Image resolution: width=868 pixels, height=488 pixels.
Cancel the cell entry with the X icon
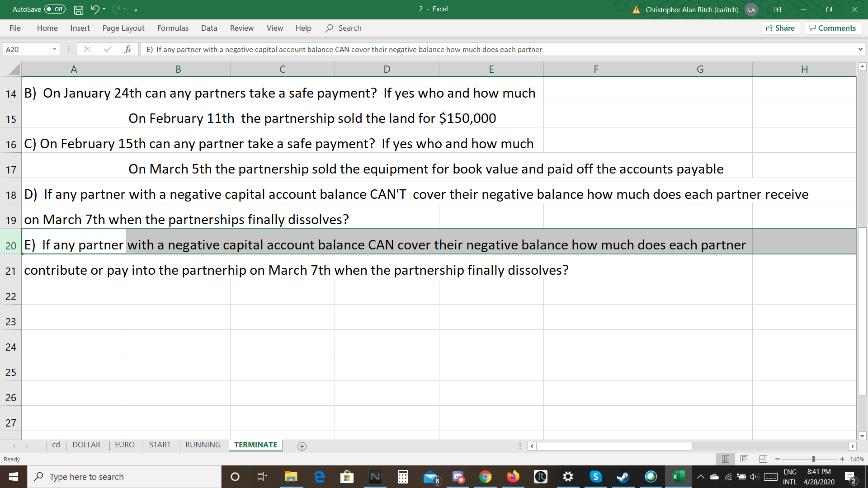[87, 49]
